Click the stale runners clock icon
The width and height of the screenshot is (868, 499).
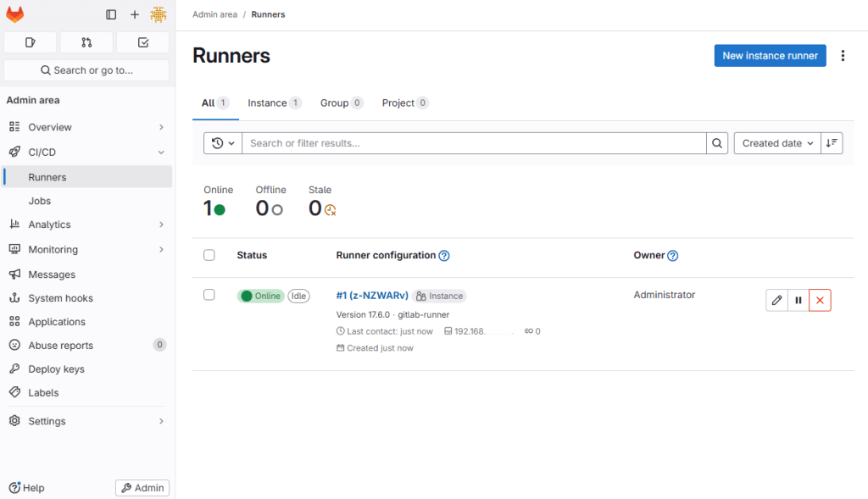331,210
